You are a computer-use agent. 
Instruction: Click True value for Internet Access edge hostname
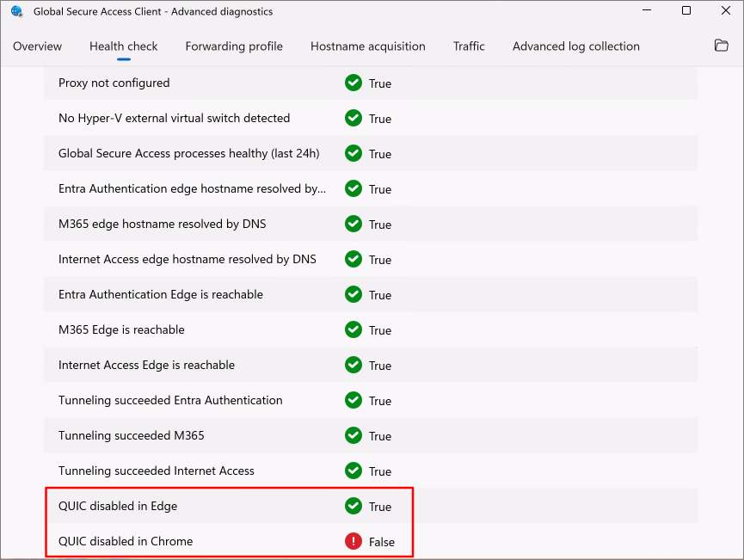pos(380,260)
